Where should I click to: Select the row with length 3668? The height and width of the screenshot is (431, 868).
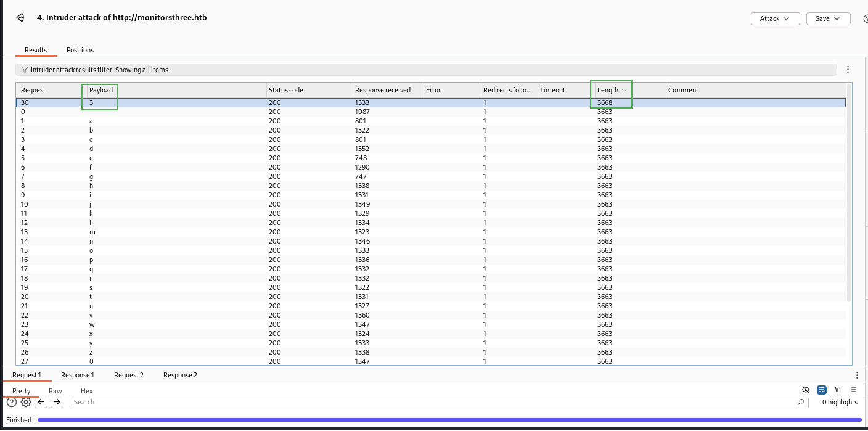(430, 102)
